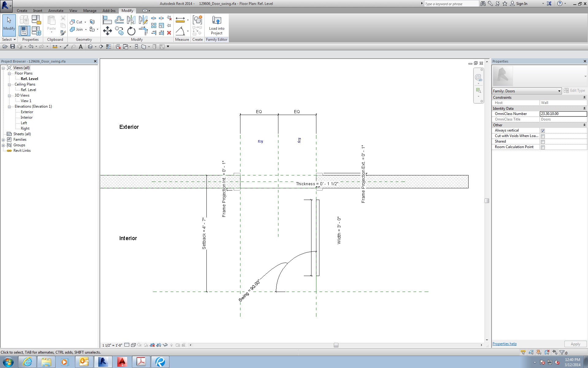Open the Family: Doors dropdown

[559, 91]
